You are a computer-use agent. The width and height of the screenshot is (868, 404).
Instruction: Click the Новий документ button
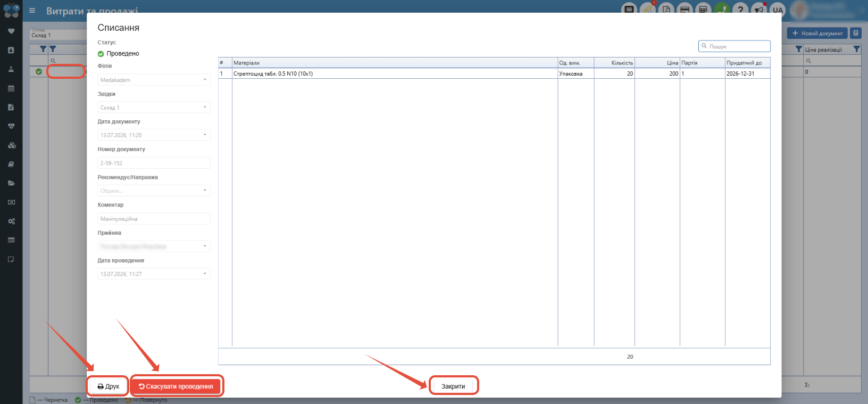[817, 33]
